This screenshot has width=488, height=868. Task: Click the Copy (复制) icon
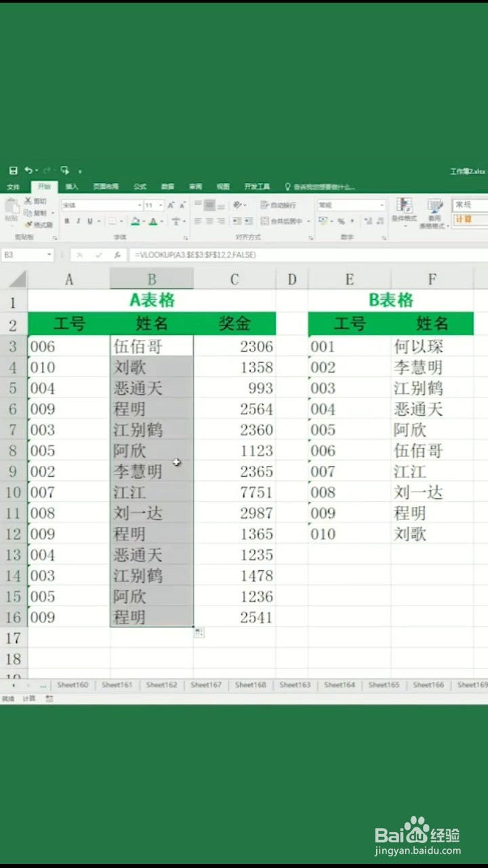[28, 213]
